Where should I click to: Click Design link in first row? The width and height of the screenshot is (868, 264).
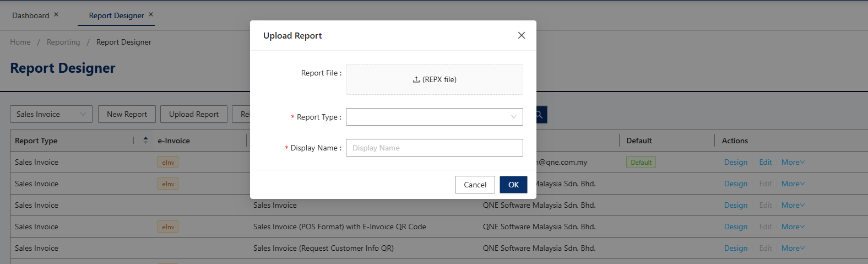[735, 162]
